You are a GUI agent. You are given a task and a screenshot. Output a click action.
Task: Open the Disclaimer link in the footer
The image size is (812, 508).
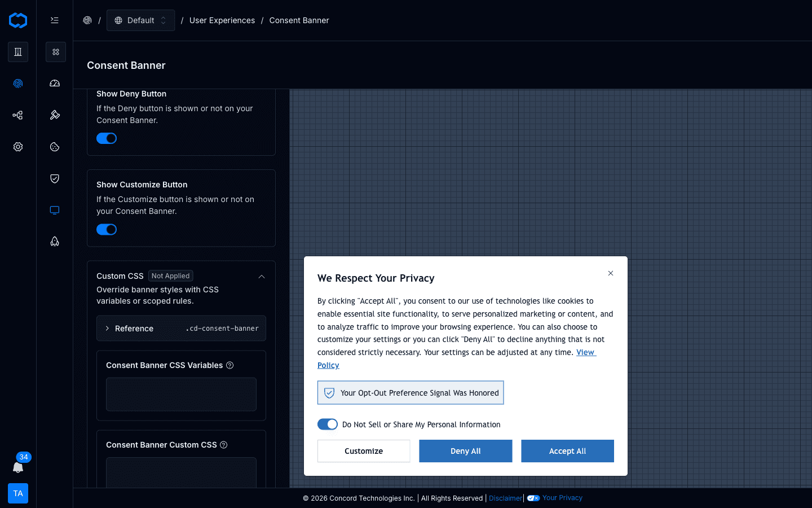pyautogui.click(x=505, y=498)
